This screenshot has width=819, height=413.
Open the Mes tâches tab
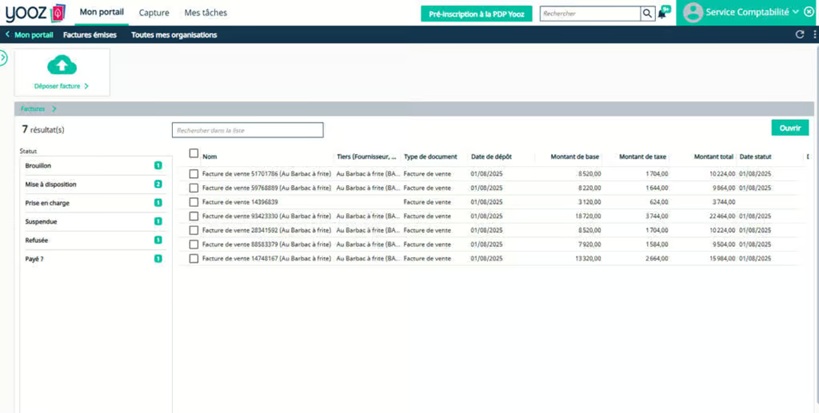(205, 13)
